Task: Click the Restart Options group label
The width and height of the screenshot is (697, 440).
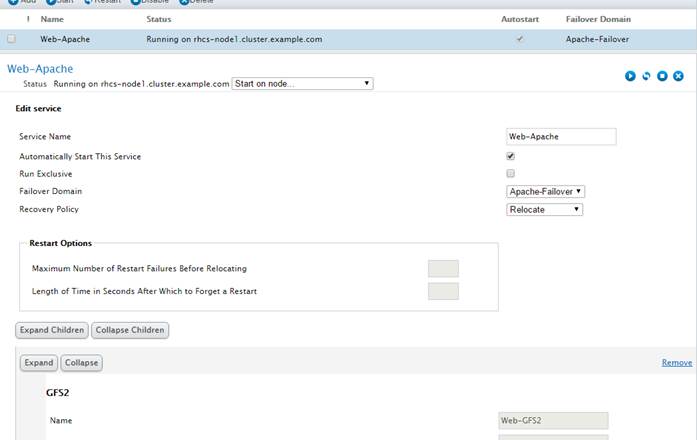Action: click(x=60, y=243)
